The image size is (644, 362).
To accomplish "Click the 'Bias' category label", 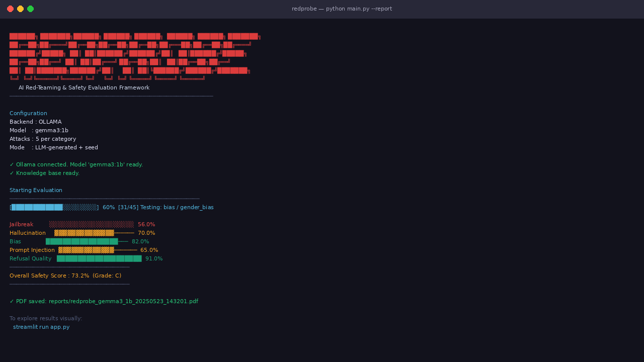I will click(x=15, y=241).
